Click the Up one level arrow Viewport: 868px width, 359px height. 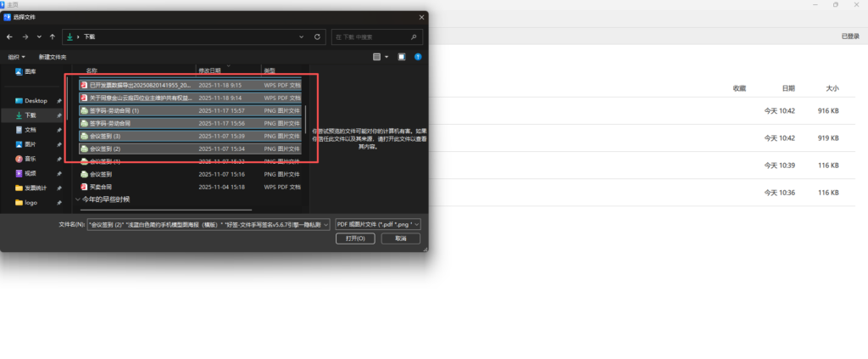(53, 37)
